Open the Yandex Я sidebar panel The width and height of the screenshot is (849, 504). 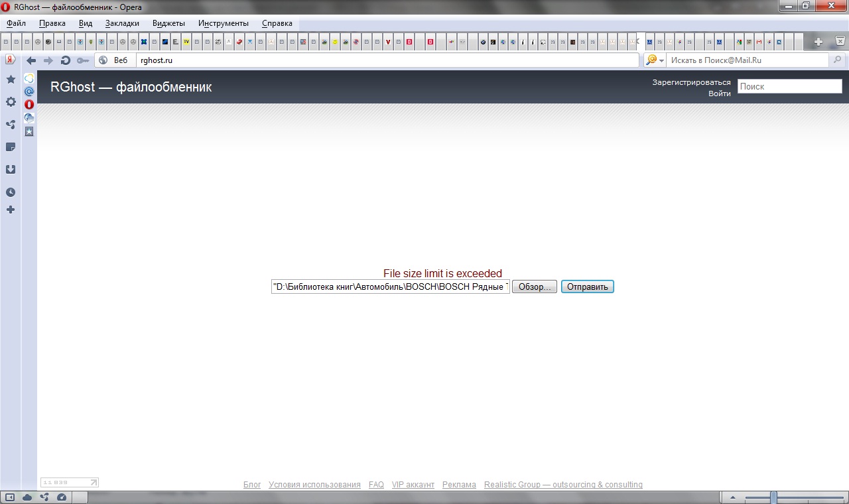click(x=11, y=60)
